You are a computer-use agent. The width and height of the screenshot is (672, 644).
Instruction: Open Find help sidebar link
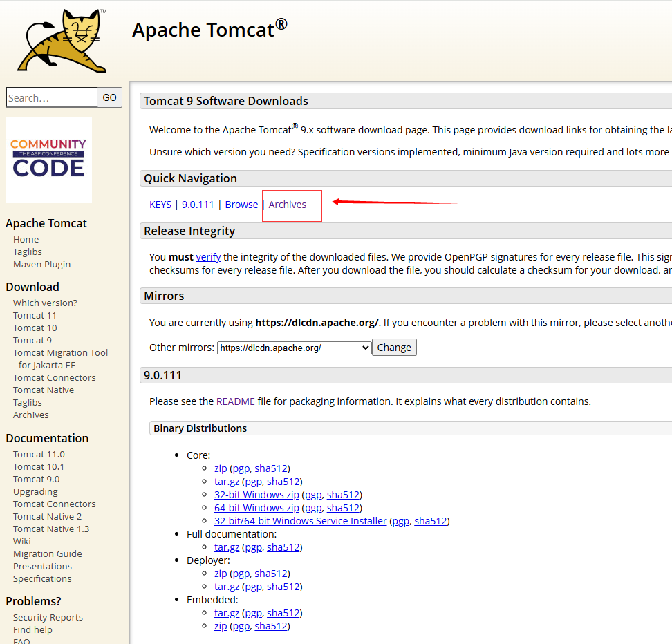(x=32, y=629)
